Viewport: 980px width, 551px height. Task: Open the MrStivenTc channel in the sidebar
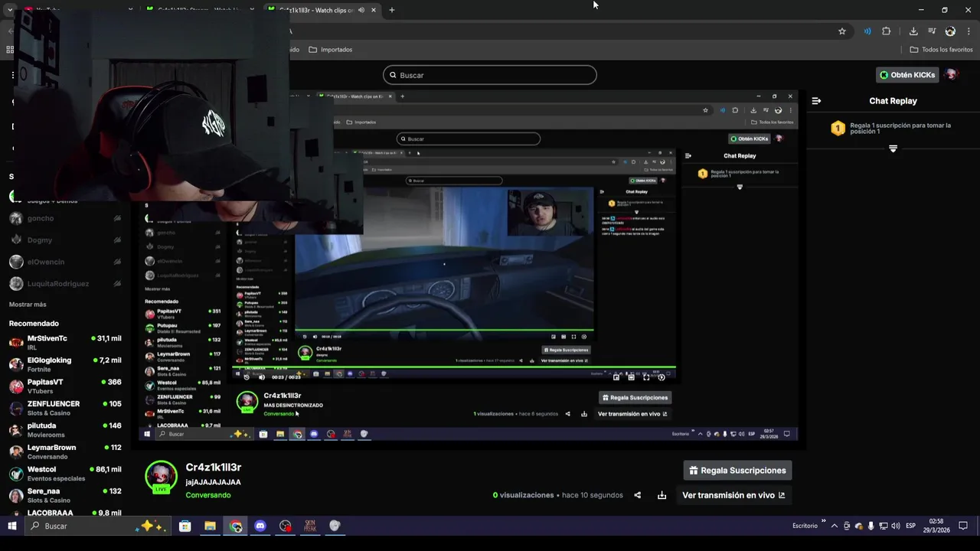(x=65, y=342)
